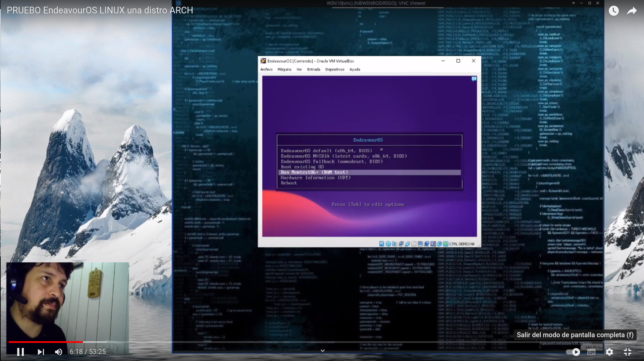Click the Watch later clock icon
This screenshot has height=361, width=644.
(613, 11)
